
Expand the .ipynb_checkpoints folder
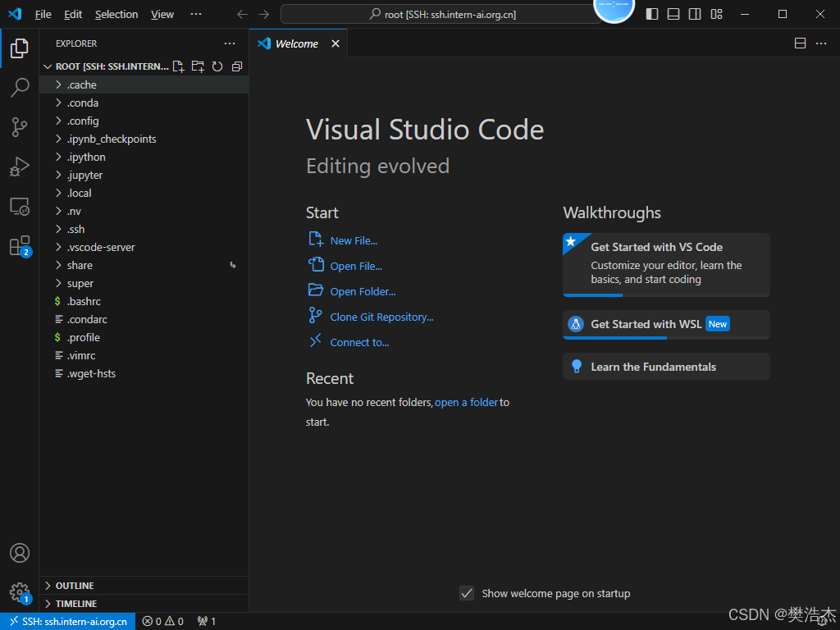[x=144, y=139]
